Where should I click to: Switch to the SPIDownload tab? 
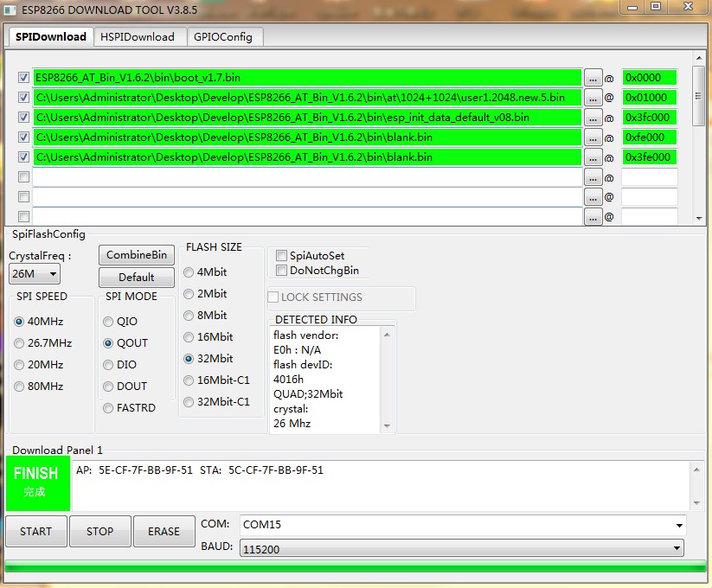[51, 36]
